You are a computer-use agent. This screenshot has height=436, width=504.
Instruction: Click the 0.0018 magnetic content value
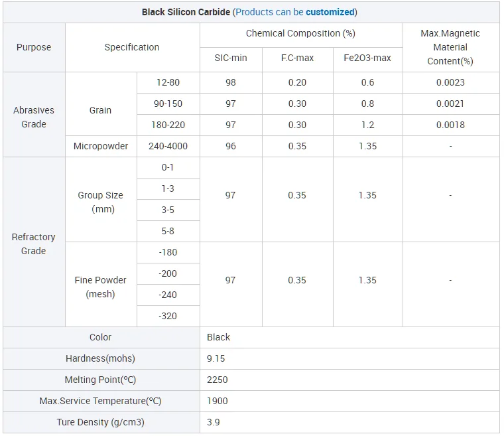tap(450, 125)
